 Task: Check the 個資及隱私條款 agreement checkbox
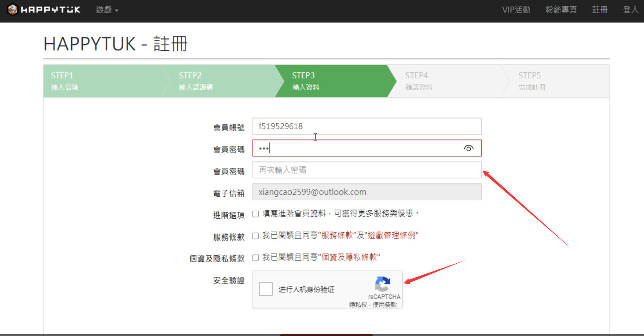click(x=256, y=258)
